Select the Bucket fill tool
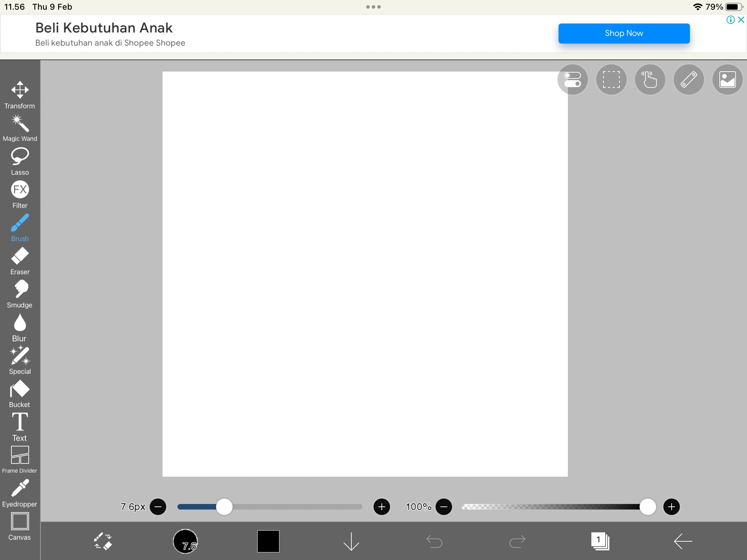Screen dimensions: 747x560 tap(20, 393)
